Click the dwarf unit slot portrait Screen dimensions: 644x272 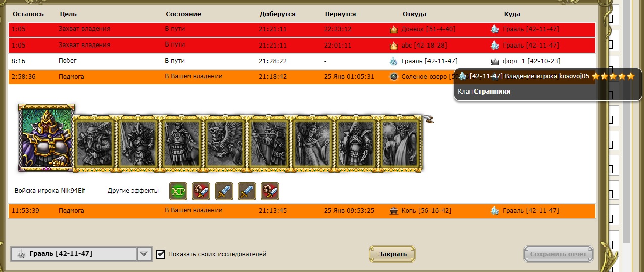[95, 143]
